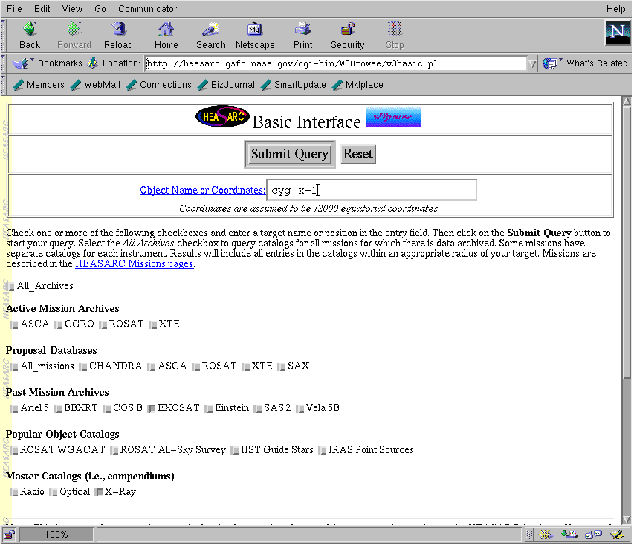Image resolution: width=632 pixels, height=544 pixels.
Task: Uncheck the X-Ray master catalog checkbox
Action: 98,492
